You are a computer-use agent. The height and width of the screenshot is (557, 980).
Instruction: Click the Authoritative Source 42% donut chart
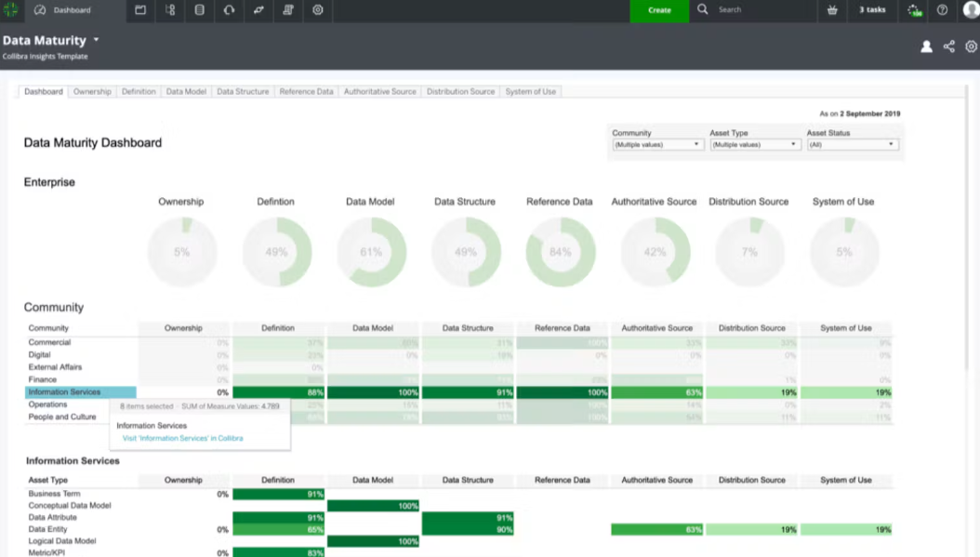(655, 252)
